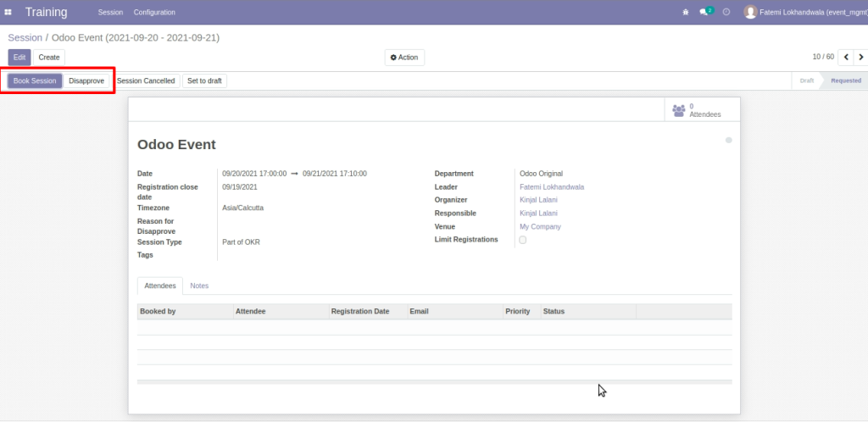Go to previous record arrow
868x422 pixels.
tap(846, 58)
